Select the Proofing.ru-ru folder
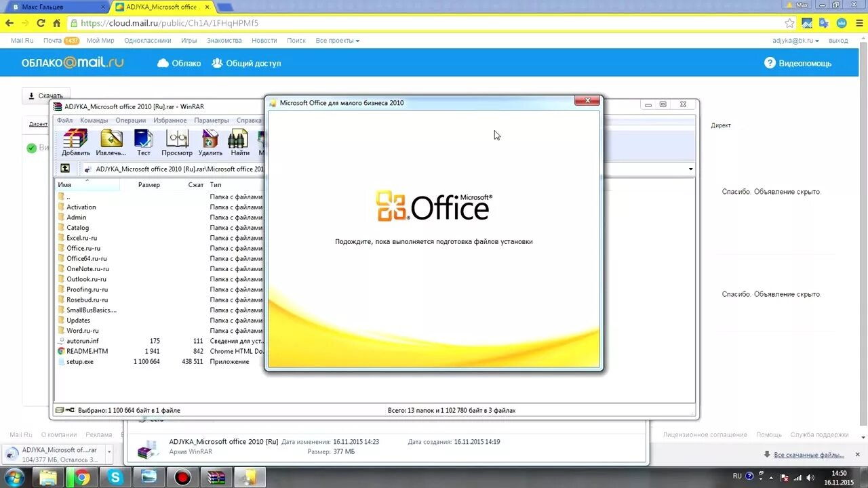 click(x=87, y=289)
